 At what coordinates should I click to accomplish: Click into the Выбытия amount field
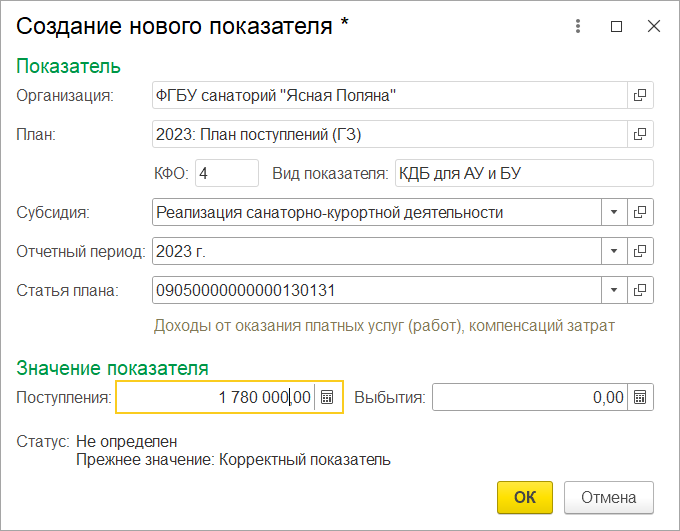tap(530, 397)
